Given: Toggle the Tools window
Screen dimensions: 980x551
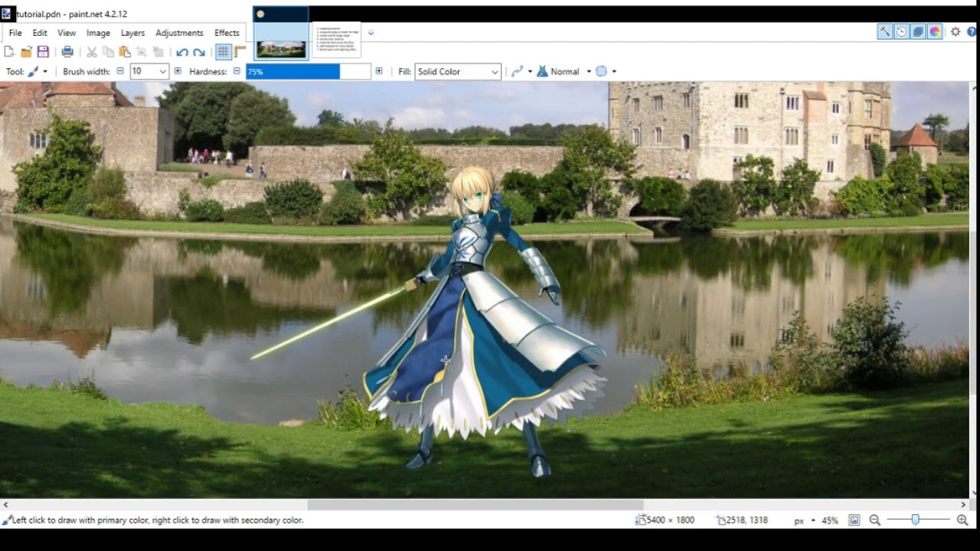Looking at the screenshot, I should point(884,31).
